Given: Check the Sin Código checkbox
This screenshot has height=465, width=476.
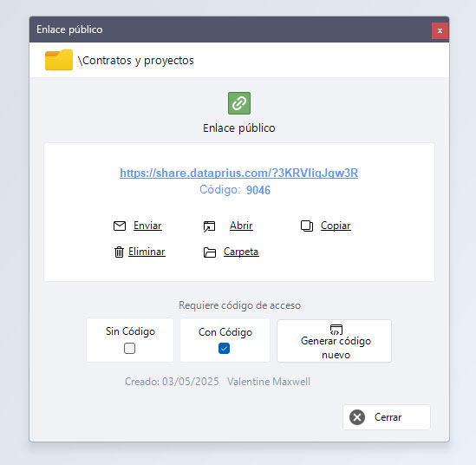Looking at the screenshot, I should tap(130, 349).
